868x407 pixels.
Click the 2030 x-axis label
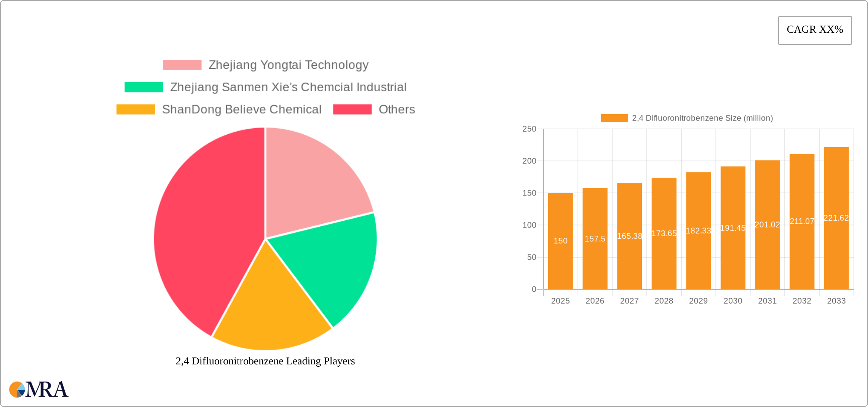coord(733,301)
